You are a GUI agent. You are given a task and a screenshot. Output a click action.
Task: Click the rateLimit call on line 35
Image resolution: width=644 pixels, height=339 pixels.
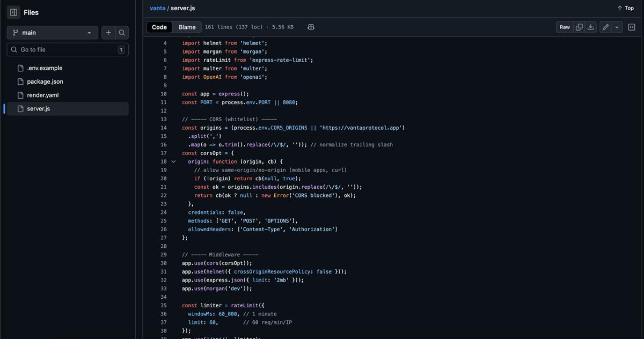click(245, 305)
